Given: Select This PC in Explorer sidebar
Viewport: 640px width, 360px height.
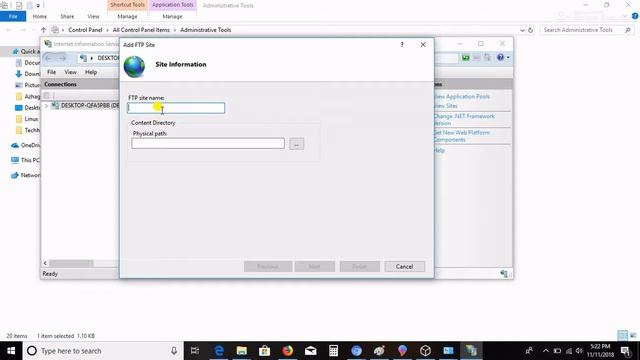Looking at the screenshot, I should point(26,160).
